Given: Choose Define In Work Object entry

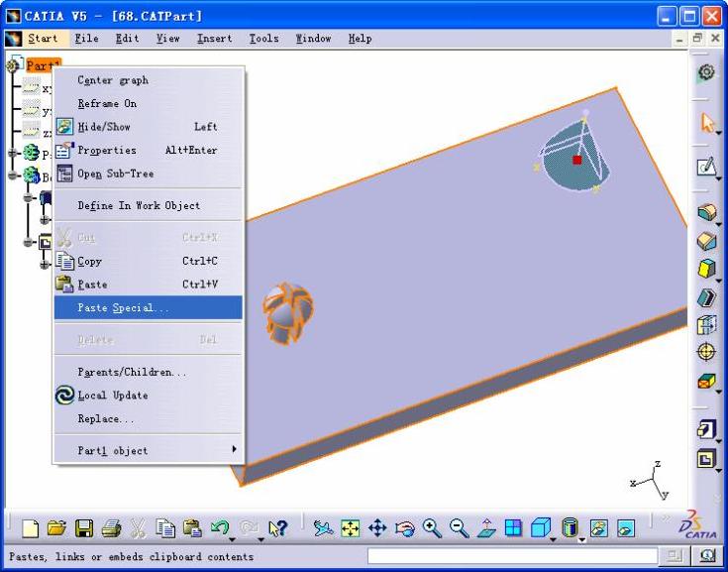Looking at the screenshot, I should 149,205.
